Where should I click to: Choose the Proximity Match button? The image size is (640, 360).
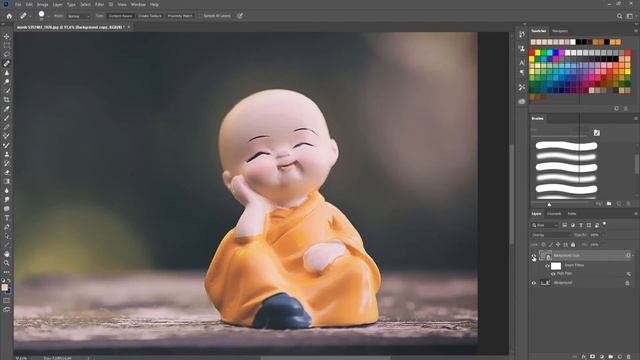click(x=180, y=16)
